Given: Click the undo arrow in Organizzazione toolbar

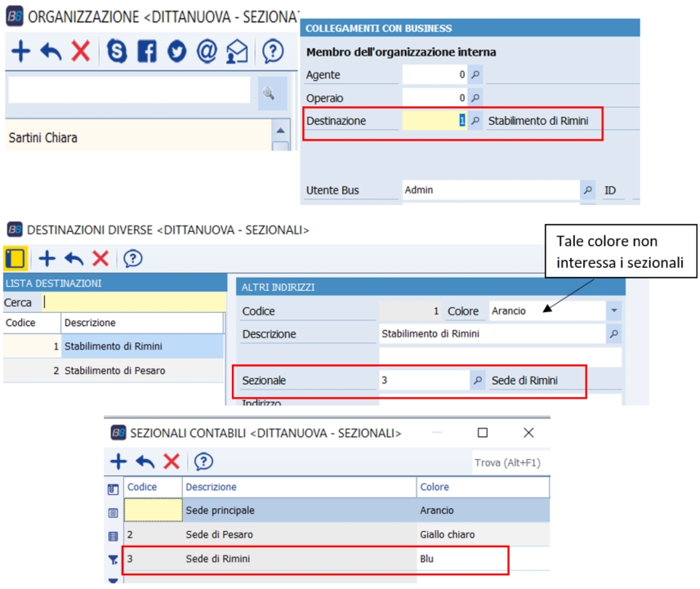Looking at the screenshot, I should click(51, 51).
